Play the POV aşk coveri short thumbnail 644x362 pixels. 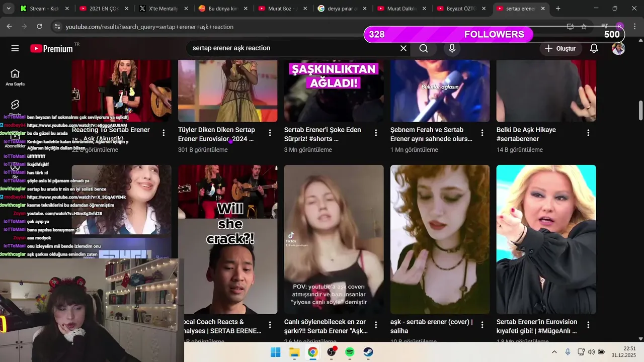pos(334,239)
